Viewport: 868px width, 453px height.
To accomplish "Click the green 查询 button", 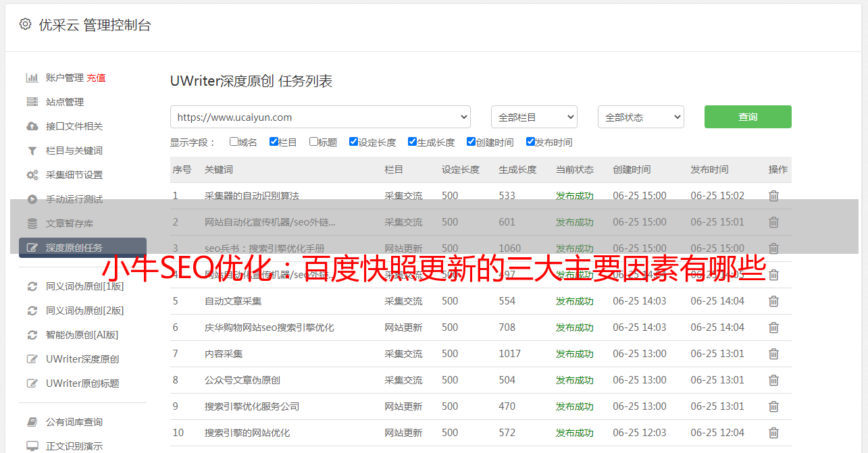I will [748, 117].
